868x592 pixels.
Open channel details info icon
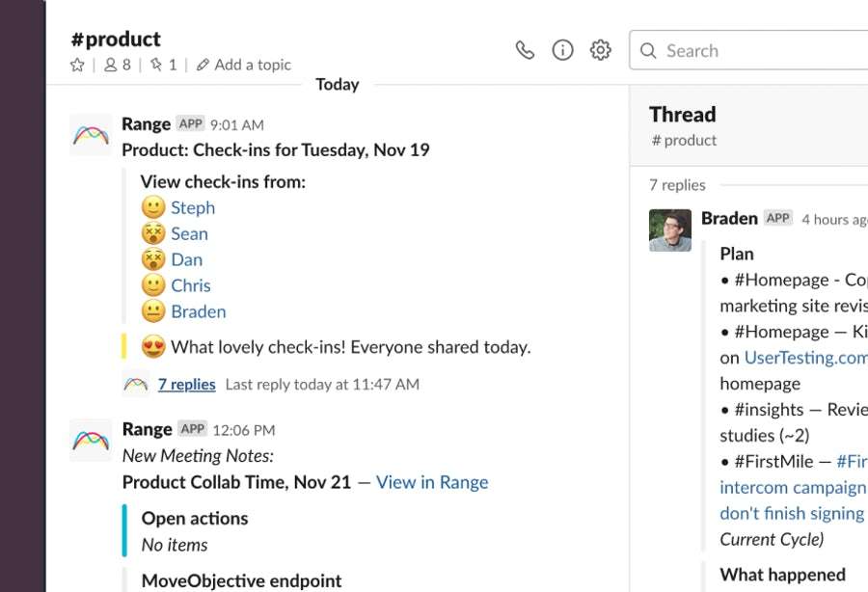pyautogui.click(x=562, y=50)
